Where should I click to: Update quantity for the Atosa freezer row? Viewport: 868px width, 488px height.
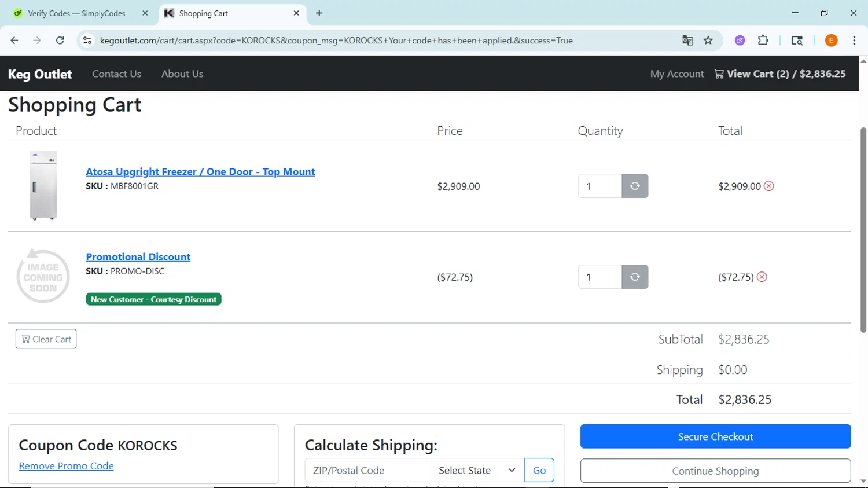click(x=635, y=186)
